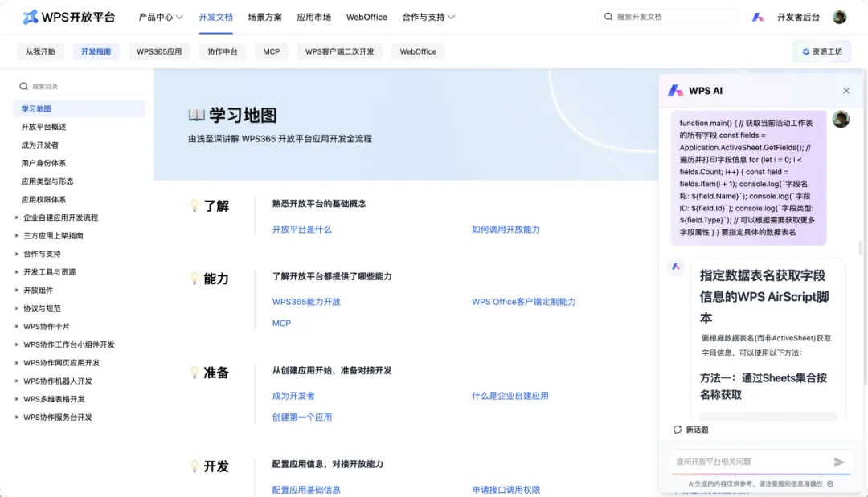
Task: Open WPS AI icon in top bar
Action: coord(757,17)
